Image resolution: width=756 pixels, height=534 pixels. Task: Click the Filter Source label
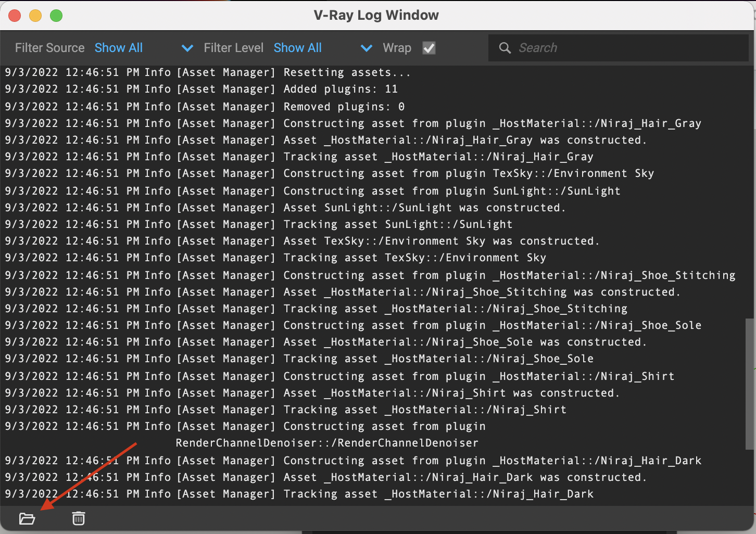[49, 48]
